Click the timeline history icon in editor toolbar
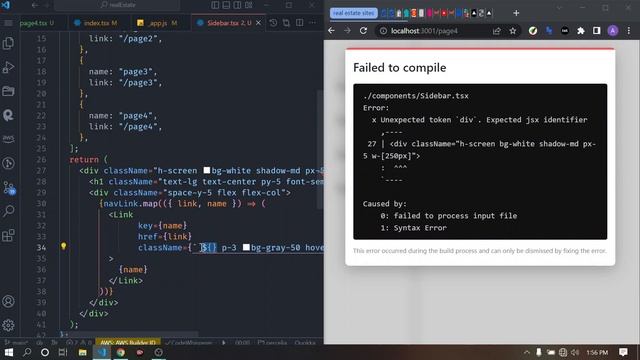 coord(273,23)
